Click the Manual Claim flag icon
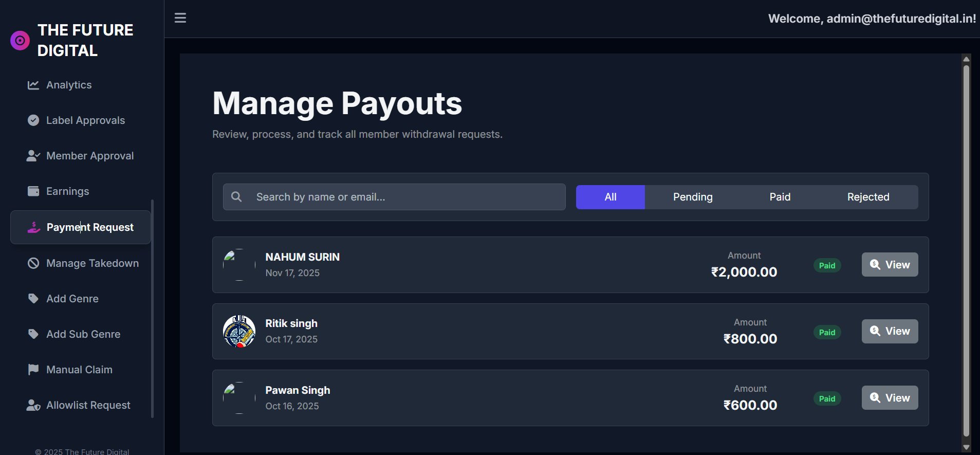Image resolution: width=980 pixels, height=455 pixels. [33, 370]
